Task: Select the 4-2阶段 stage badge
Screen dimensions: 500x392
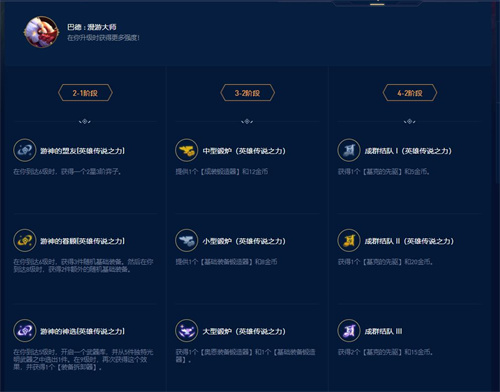Action: (x=410, y=93)
